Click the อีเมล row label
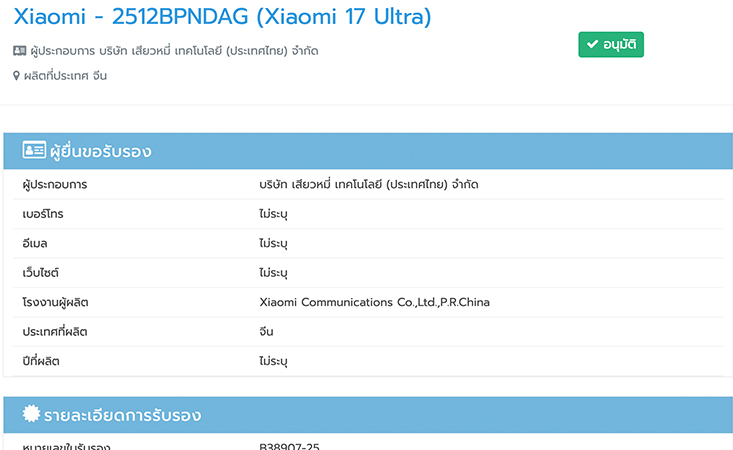This screenshot has height=450, width=733. 35,243
